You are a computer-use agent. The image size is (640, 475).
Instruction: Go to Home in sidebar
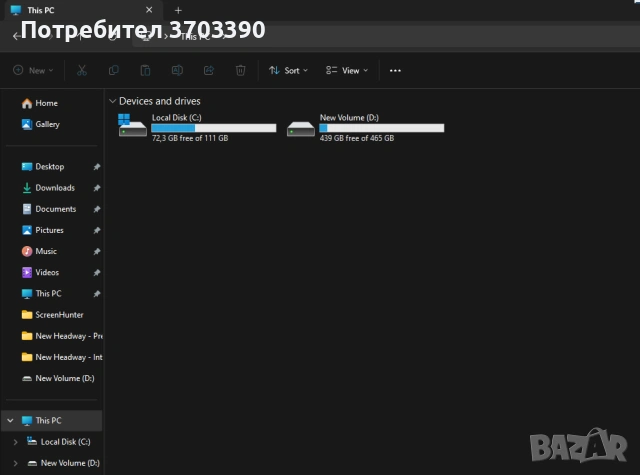40,103
